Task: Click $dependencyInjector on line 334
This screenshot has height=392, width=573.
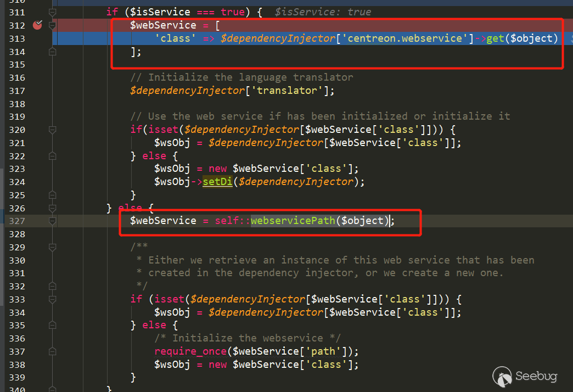Action: pyautogui.click(x=266, y=312)
